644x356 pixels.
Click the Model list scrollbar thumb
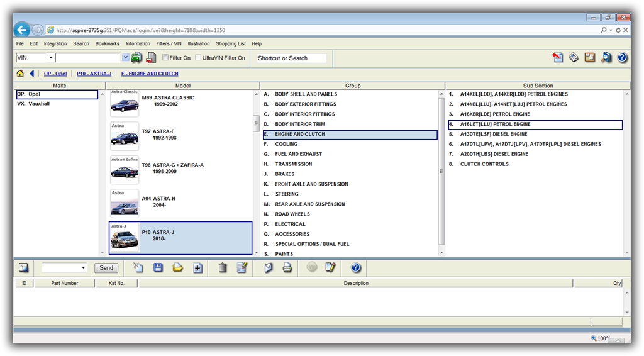click(x=256, y=123)
